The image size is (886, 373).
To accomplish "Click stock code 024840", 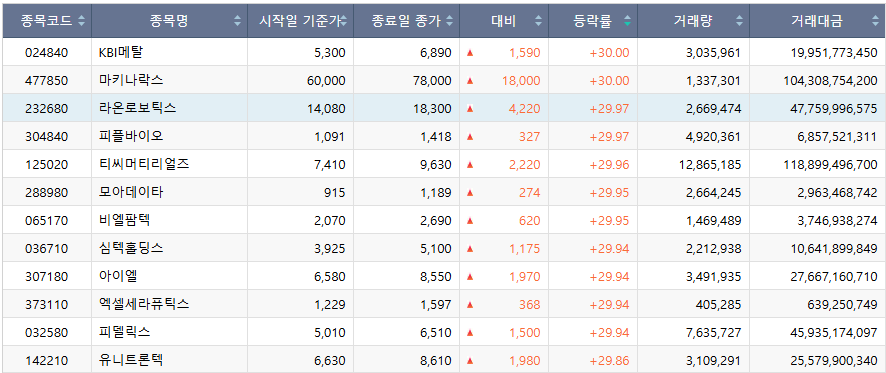I will pyautogui.click(x=47, y=53).
